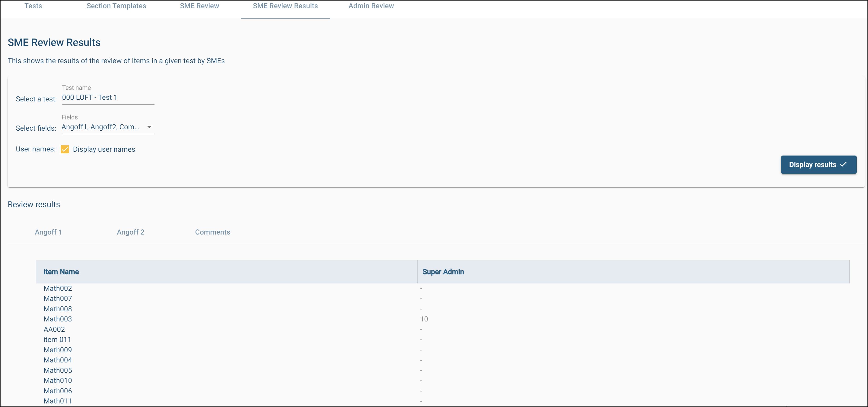Click the SME Review Results heading
This screenshot has width=868, height=407.
point(54,42)
